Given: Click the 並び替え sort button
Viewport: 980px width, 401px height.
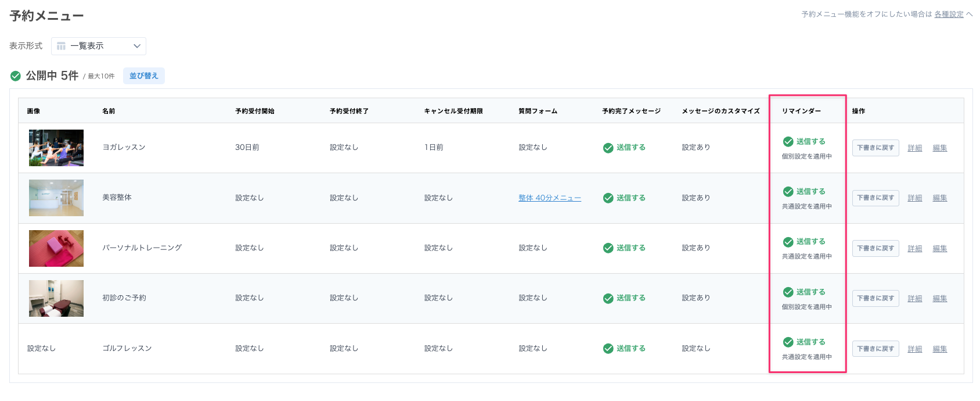Looking at the screenshot, I should coord(143,76).
